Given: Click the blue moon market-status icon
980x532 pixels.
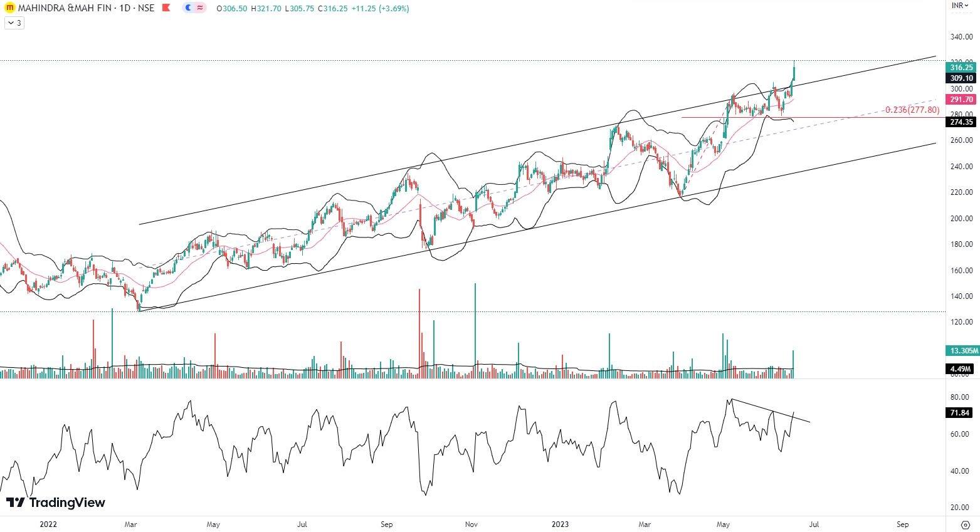Looking at the screenshot, I should 189,9.
